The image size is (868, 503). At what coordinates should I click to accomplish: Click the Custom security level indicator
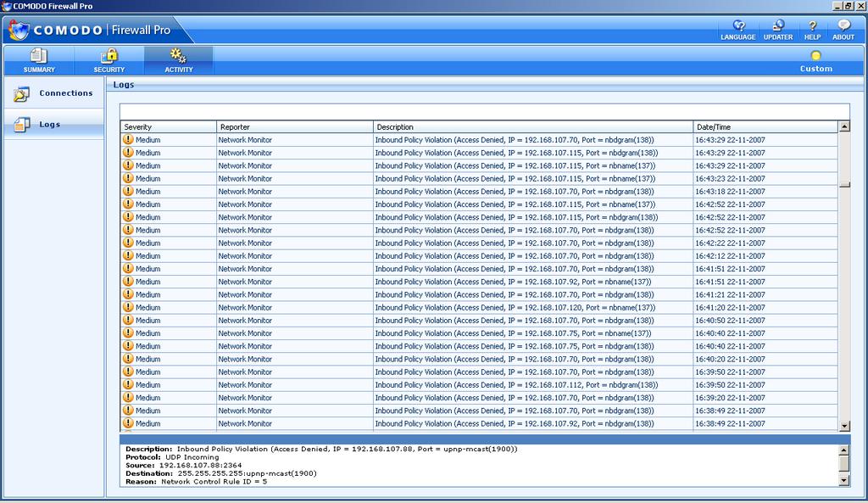(x=816, y=61)
